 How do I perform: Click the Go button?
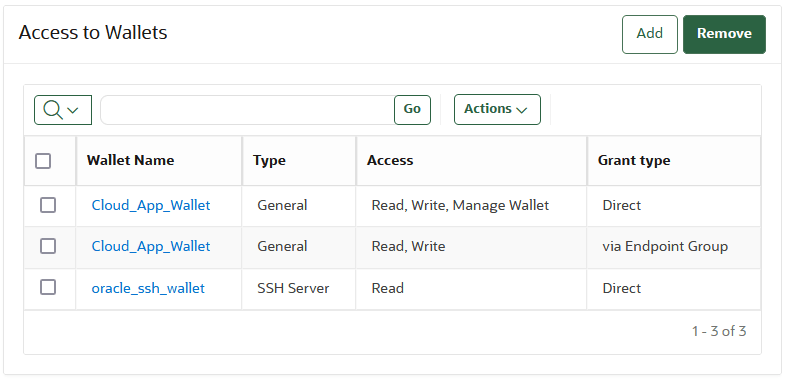pyautogui.click(x=412, y=109)
